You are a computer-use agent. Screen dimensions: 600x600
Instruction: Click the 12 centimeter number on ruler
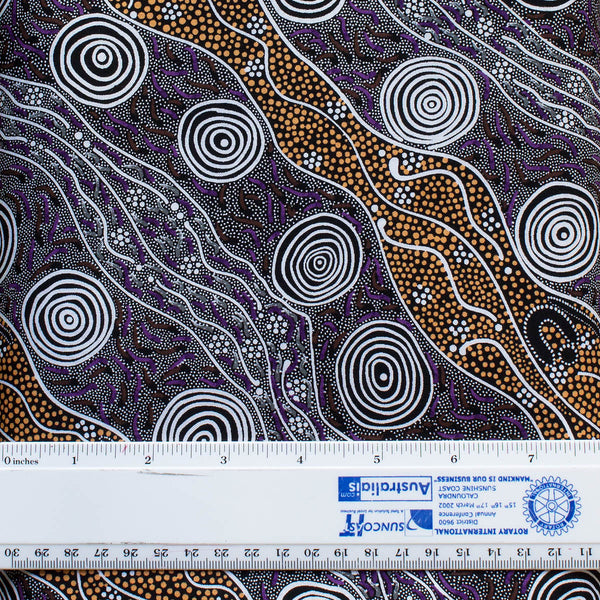(555, 552)
